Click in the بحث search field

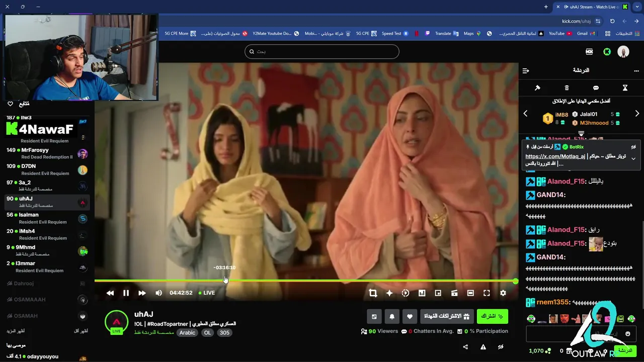(322, 51)
